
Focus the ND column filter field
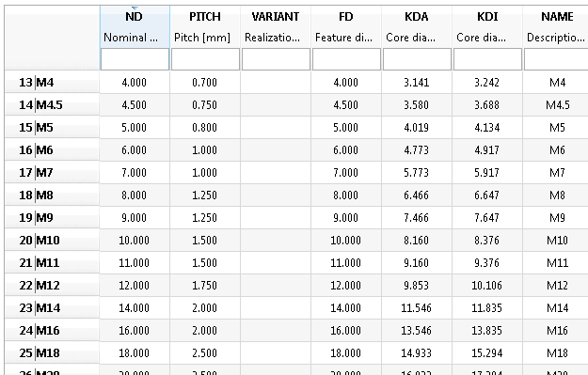click(x=135, y=59)
